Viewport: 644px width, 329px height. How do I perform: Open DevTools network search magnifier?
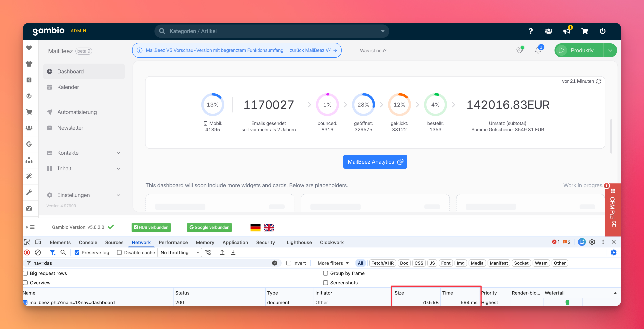point(63,252)
